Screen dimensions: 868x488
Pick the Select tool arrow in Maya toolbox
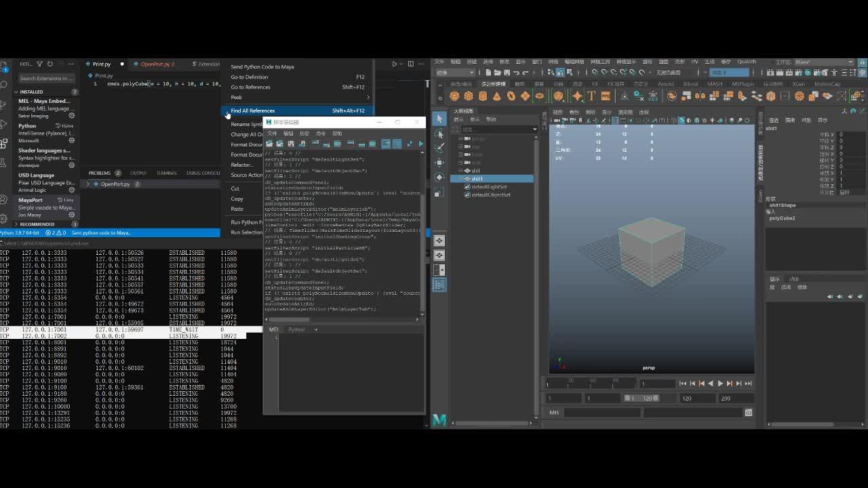pos(439,120)
